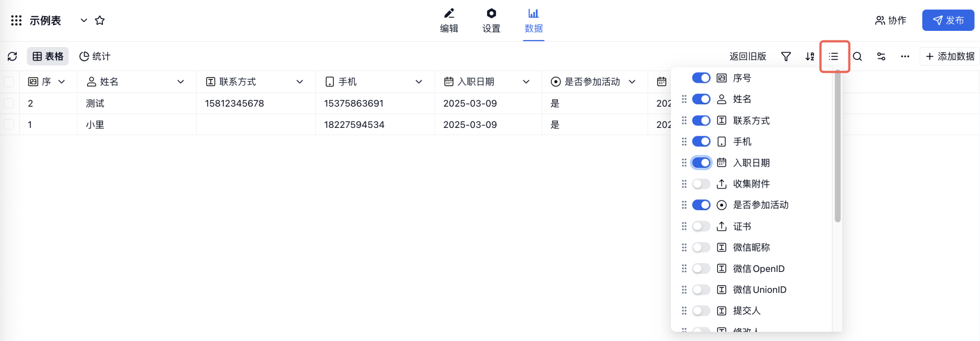
Task: Grab the drag handle beside 姓名 field
Action: [x=684, y=99]
